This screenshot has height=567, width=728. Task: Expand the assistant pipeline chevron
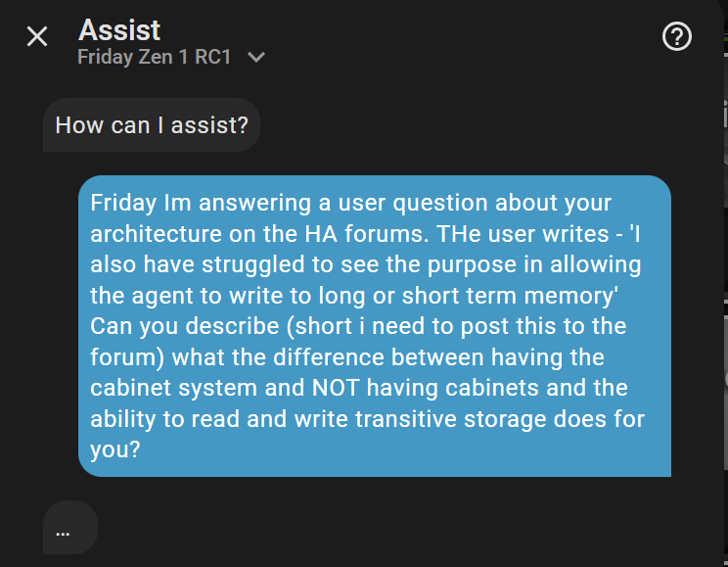pos(256,58)
